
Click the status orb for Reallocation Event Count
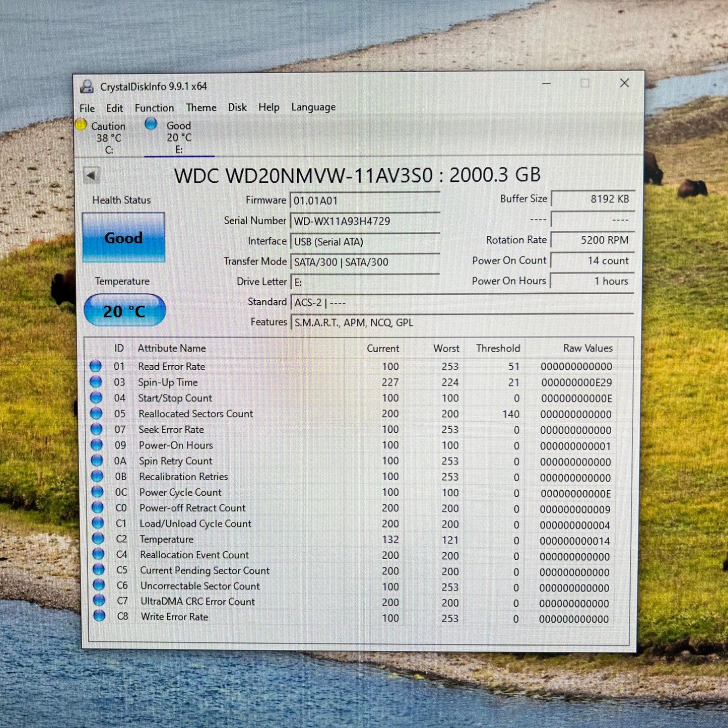(x=98, y=554)
